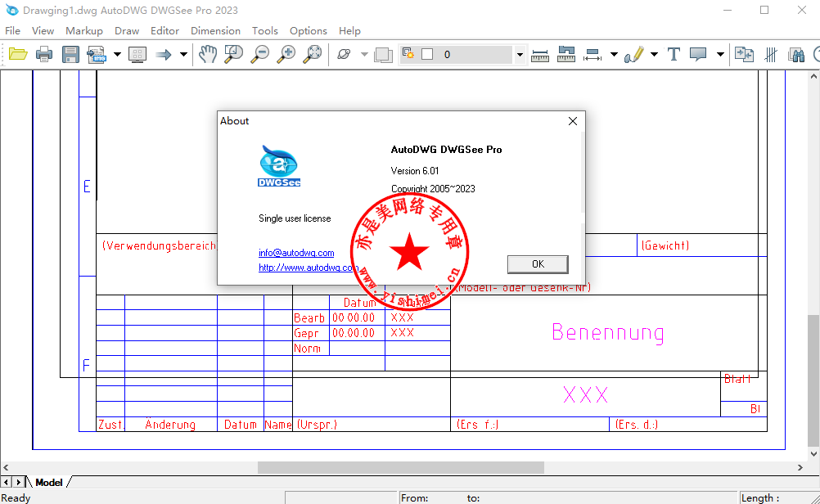Click the 3D orbit icon

pyautogui.click(x=344, y=54)
